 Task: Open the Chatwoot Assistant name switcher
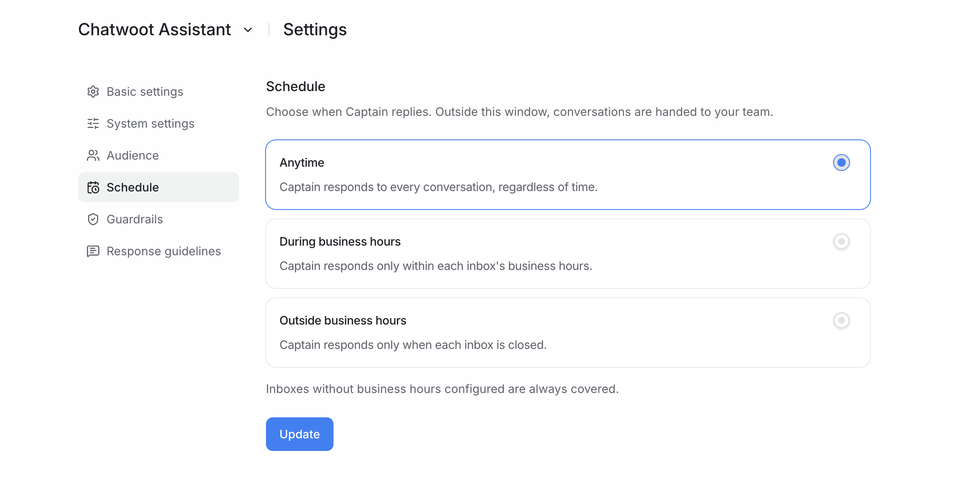click(154, 29)
